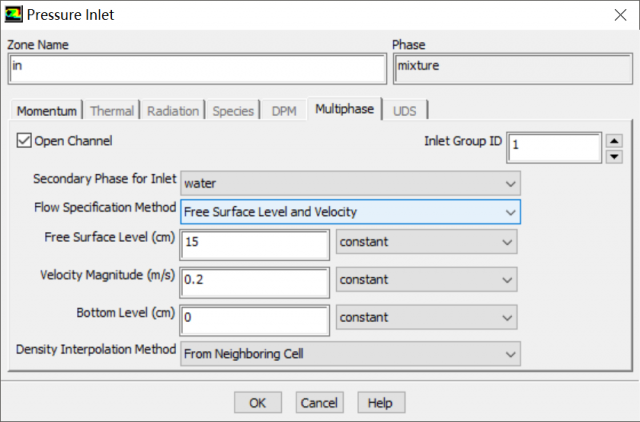Increase the Inlet Group ID value
Viewport: 640px width, 422px height.
615,141
